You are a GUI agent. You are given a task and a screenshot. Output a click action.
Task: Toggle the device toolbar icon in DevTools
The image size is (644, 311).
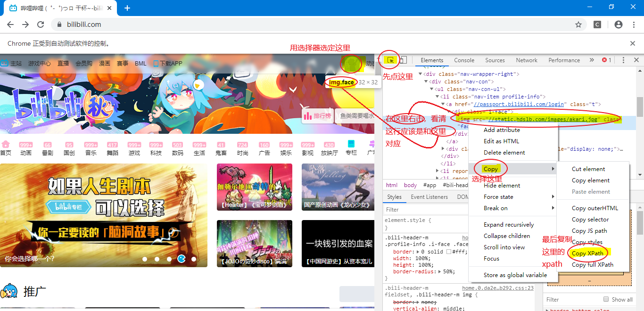point(403,60)
